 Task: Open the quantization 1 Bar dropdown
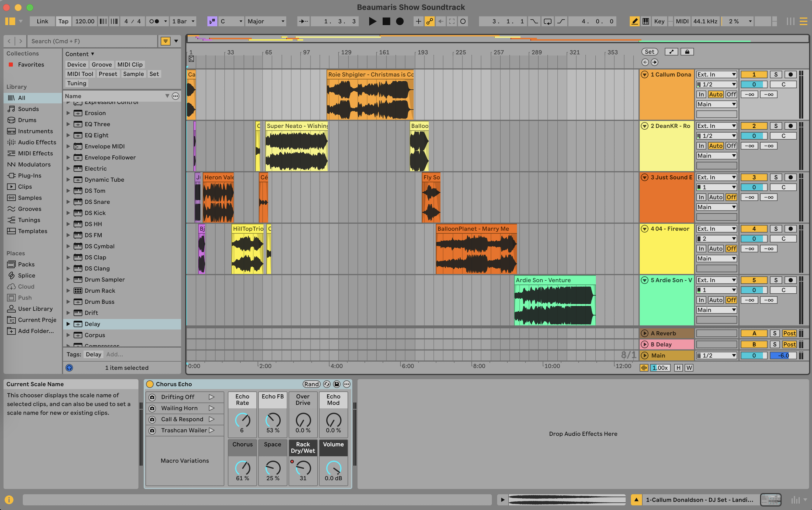[183, 21]
